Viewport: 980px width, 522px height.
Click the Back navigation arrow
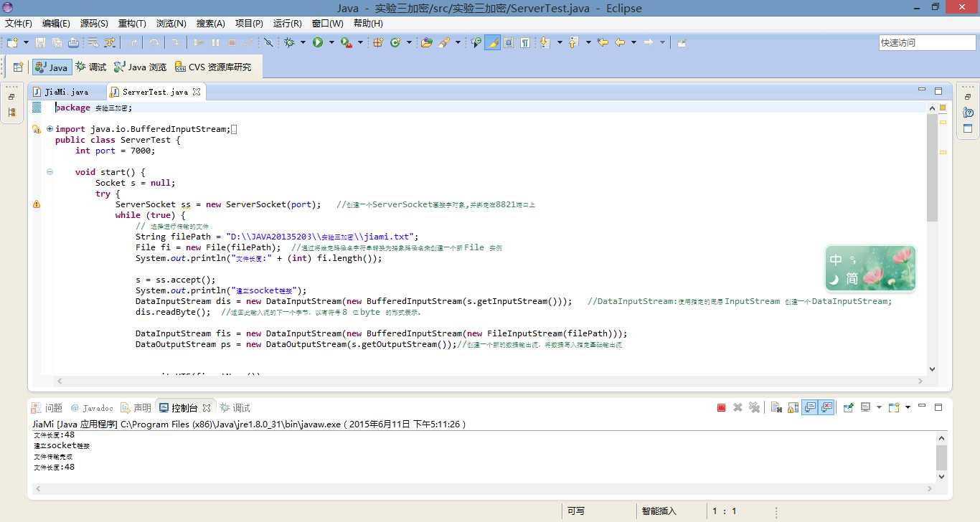pos(620,42)
